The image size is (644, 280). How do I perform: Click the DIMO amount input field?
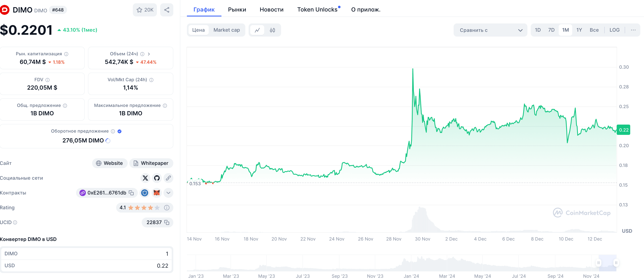click(x=86, y=253)
